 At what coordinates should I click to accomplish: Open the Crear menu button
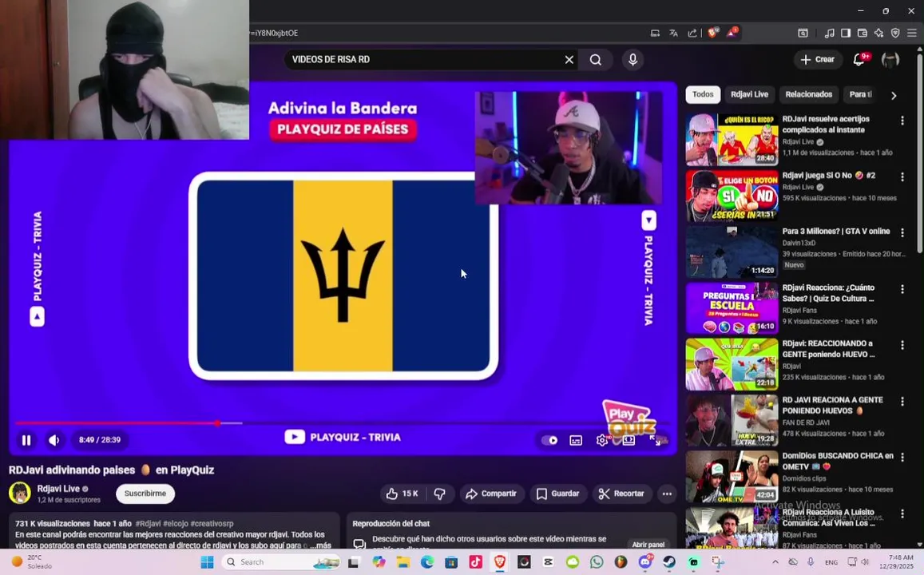(817, 60)
